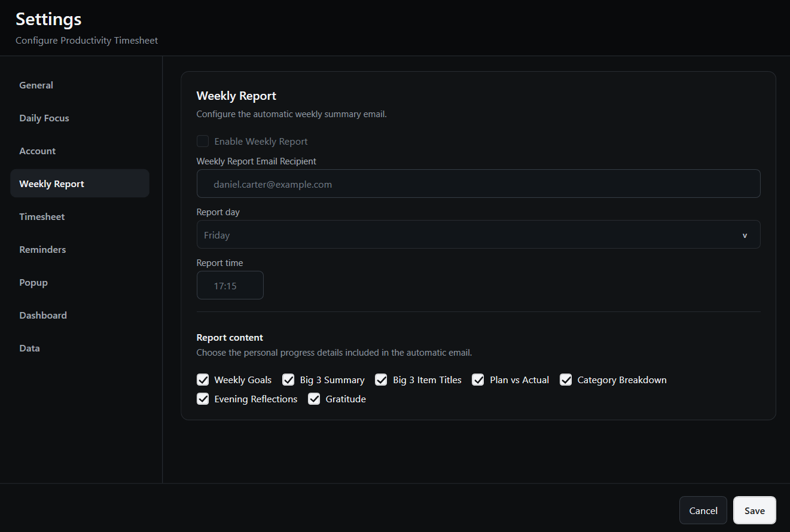The height and width of the screenshot is (532, 790).
Task: Click the Report time field showing 17:15
Action: 230,285
